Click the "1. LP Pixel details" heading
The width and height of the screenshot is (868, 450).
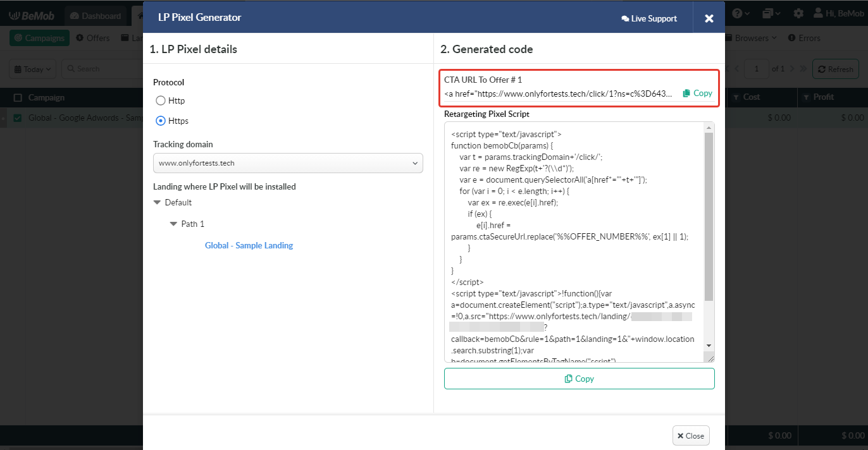tap(194, 49)
